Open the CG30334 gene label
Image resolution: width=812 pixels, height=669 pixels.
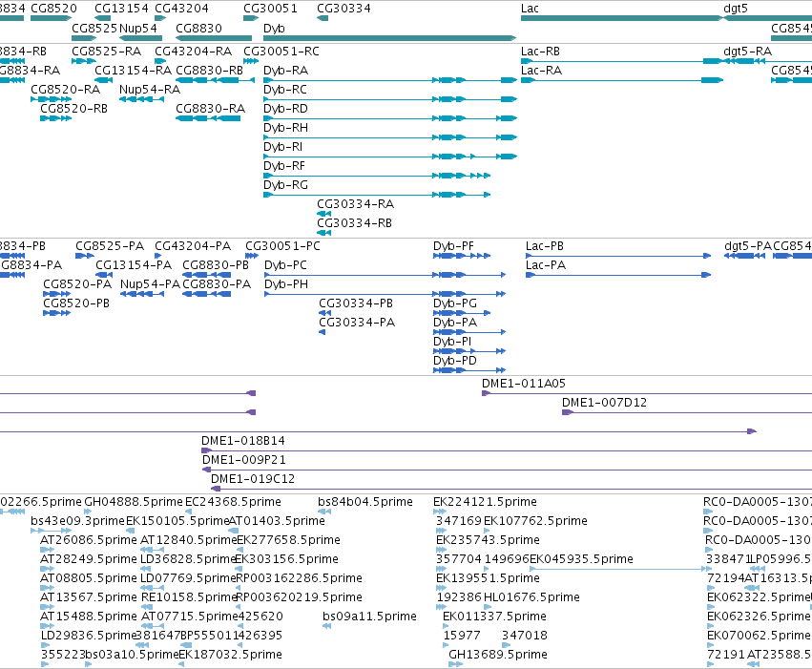coord(344,9)
